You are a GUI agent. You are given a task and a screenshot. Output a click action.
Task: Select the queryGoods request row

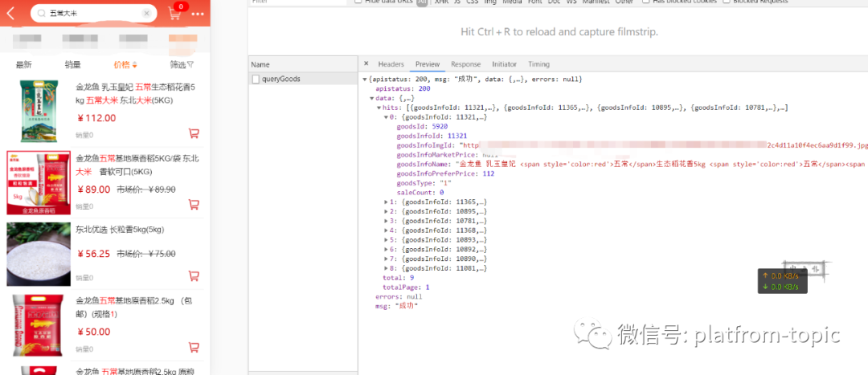tap(303, 79)
